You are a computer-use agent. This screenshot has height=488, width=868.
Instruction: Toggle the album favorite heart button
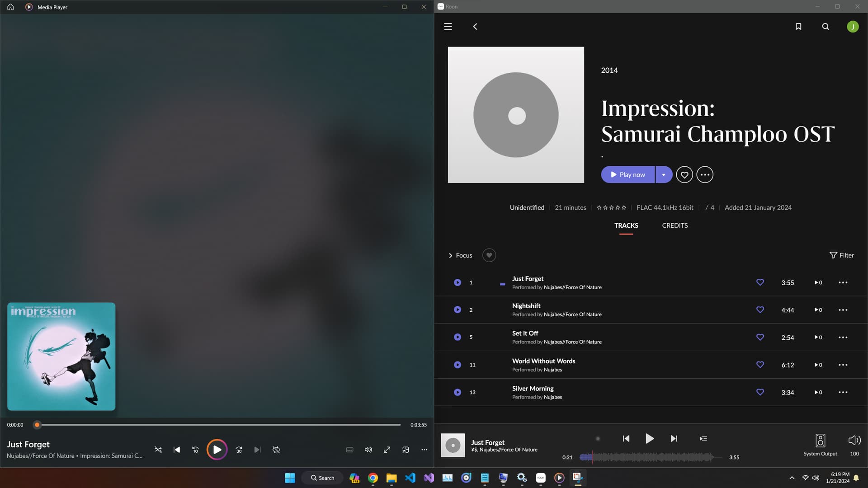684,175
